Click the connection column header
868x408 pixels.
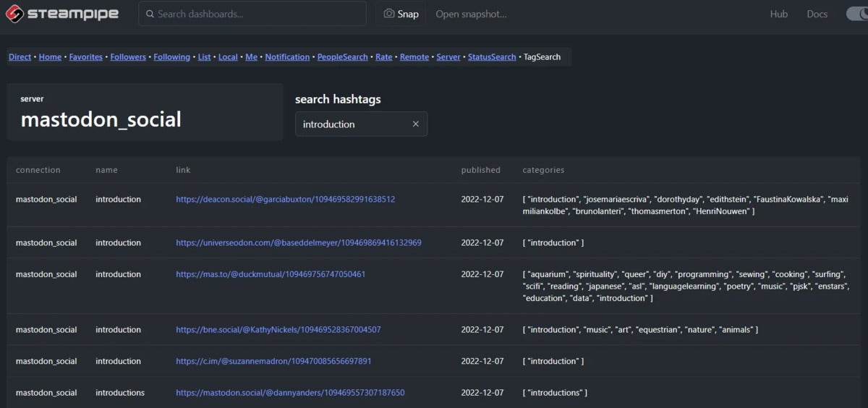pos(38,170)
